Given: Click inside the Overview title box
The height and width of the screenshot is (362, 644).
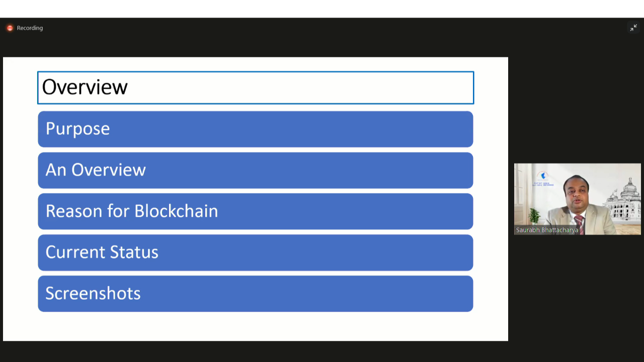Looking at the screenshot, I should click(x=256, y=87).
